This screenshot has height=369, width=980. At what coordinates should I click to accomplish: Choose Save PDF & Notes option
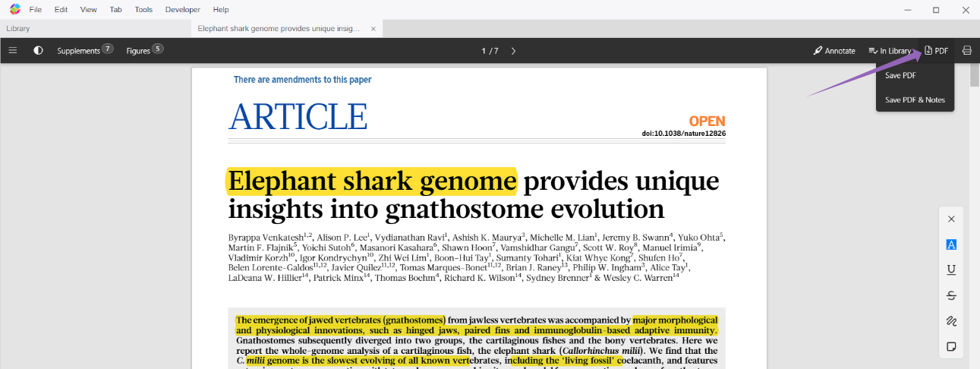click(x=915, y=99)
